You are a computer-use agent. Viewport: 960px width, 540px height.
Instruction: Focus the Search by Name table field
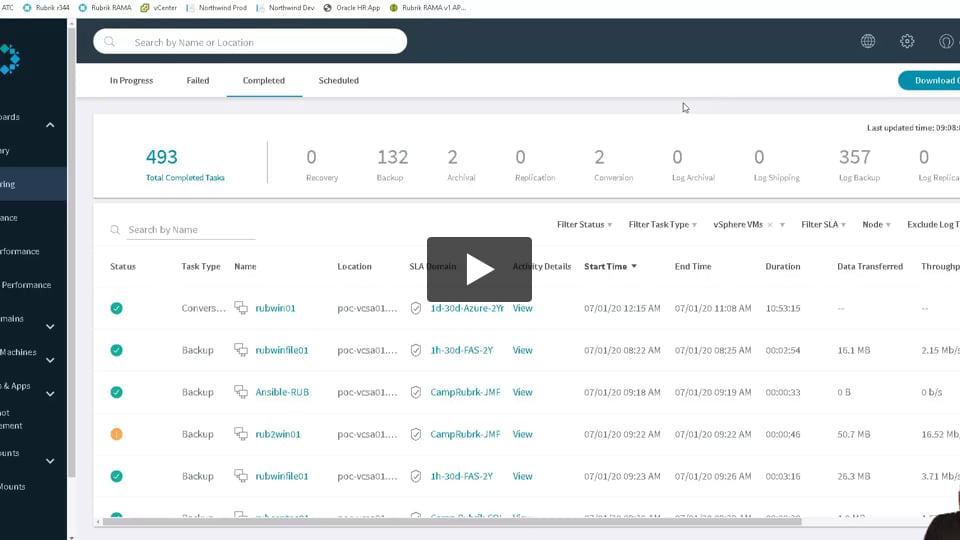pos(191,230)
